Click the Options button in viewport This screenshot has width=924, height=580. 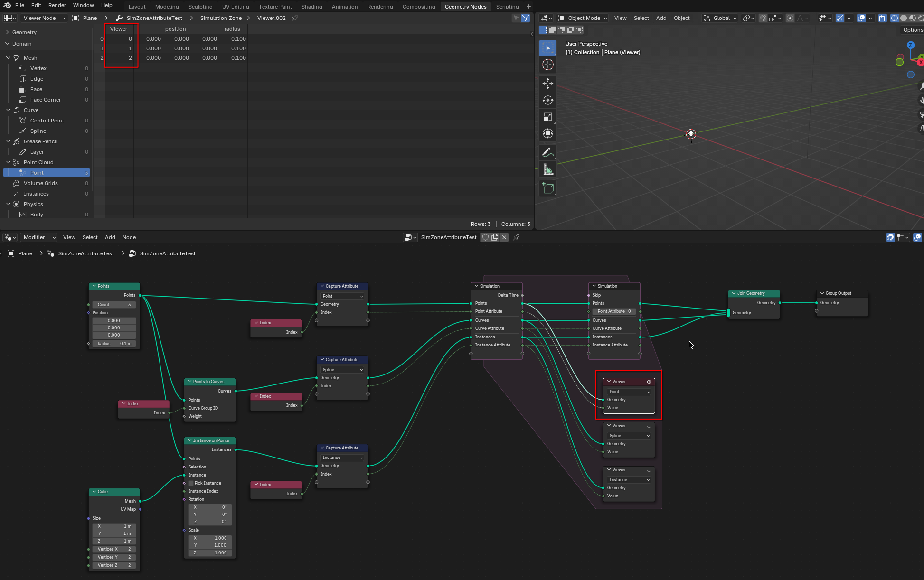913,30
